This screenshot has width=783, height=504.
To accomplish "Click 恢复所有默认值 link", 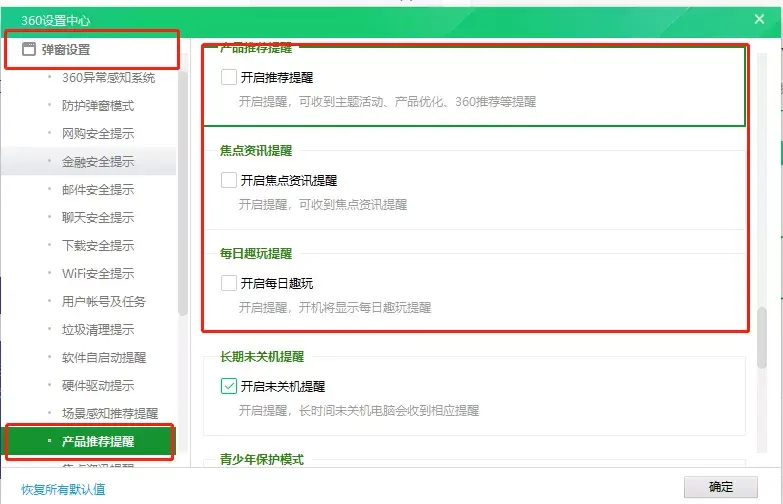I will tap(63, 489).
